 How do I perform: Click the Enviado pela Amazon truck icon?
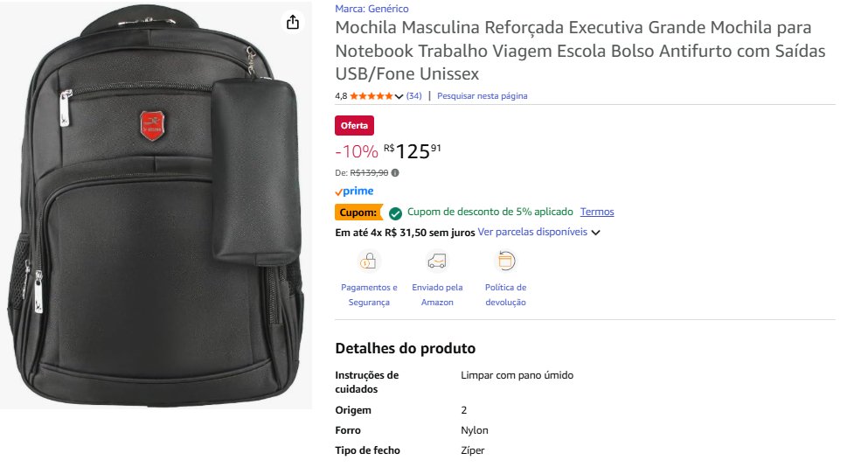(437, 261)
